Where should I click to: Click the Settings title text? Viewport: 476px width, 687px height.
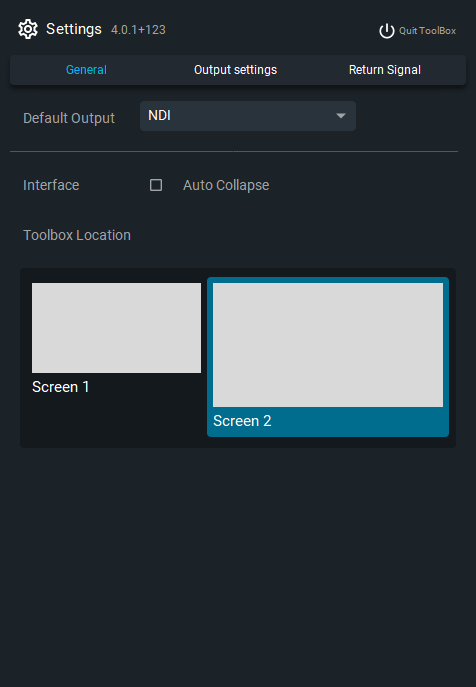(74, 29)
